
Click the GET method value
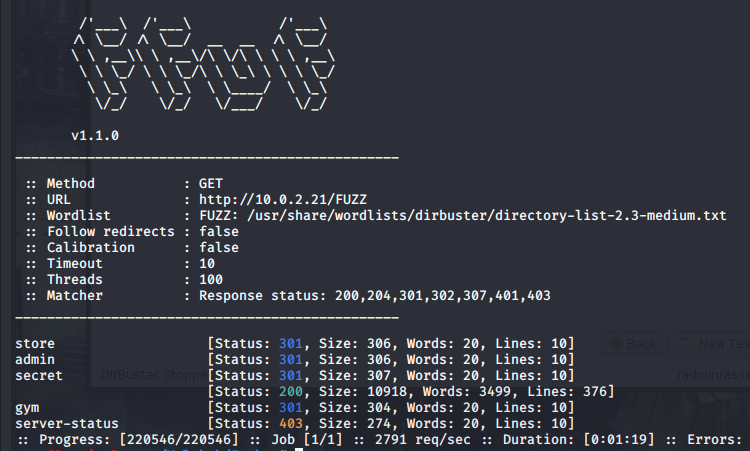210,183
